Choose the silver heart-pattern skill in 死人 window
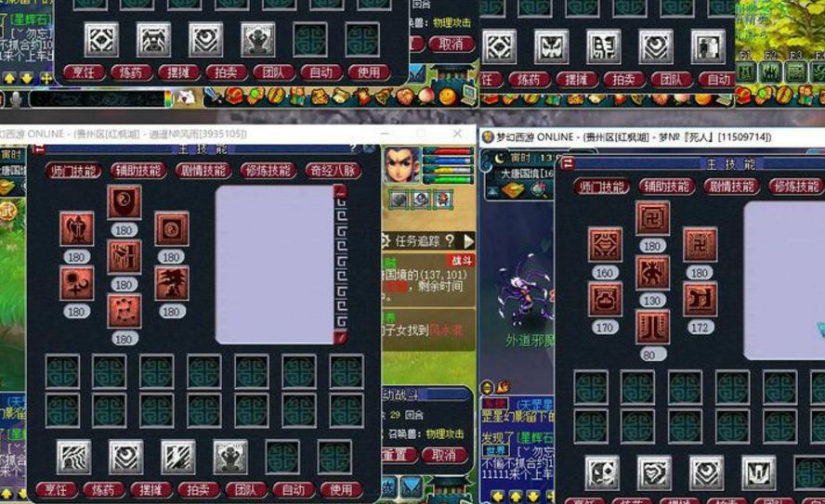825x504 pixels. (x=654, y=473)
